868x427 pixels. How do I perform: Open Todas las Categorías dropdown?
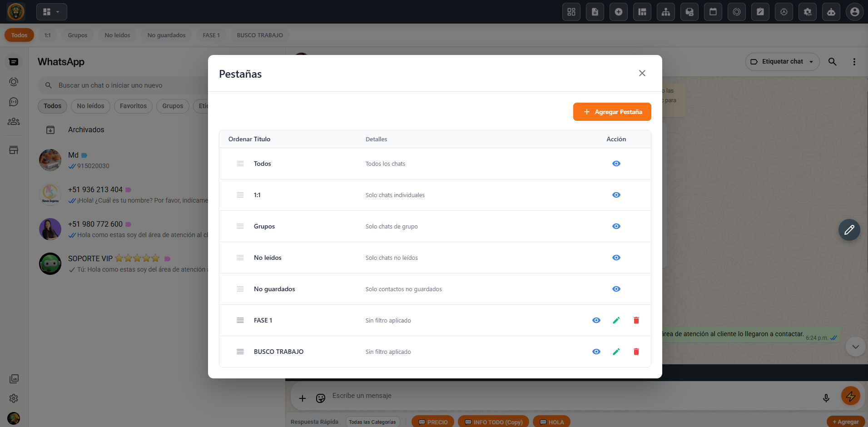pyautogui.click(x=372, y=422)
